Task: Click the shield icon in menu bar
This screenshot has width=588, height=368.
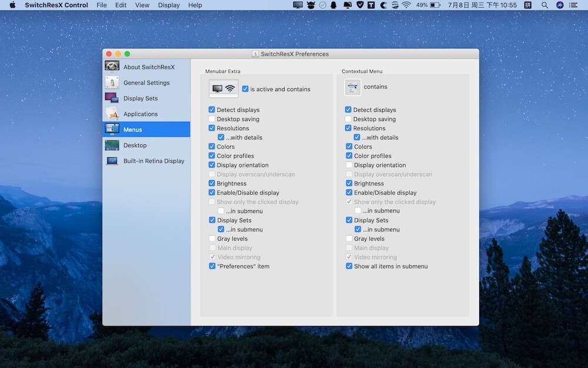Action: click(360, 5)
